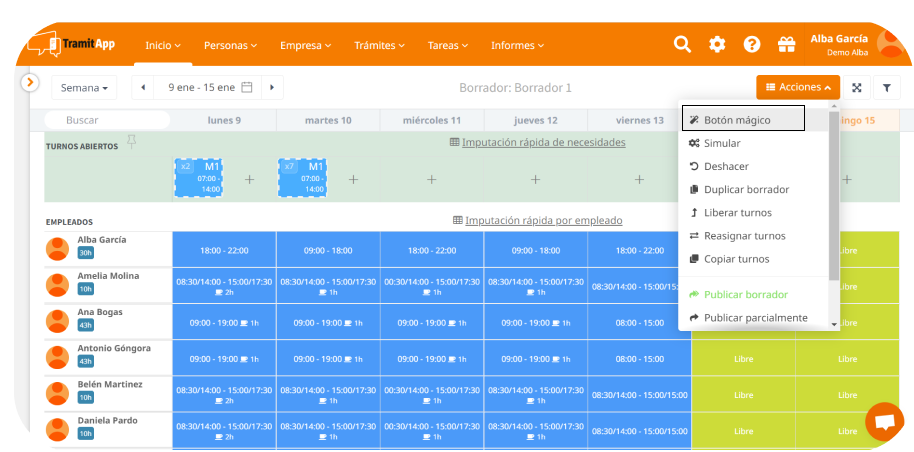Click the fullscreen expand icon
Viewport: 914px width, 452px height.
pos(857,88)
